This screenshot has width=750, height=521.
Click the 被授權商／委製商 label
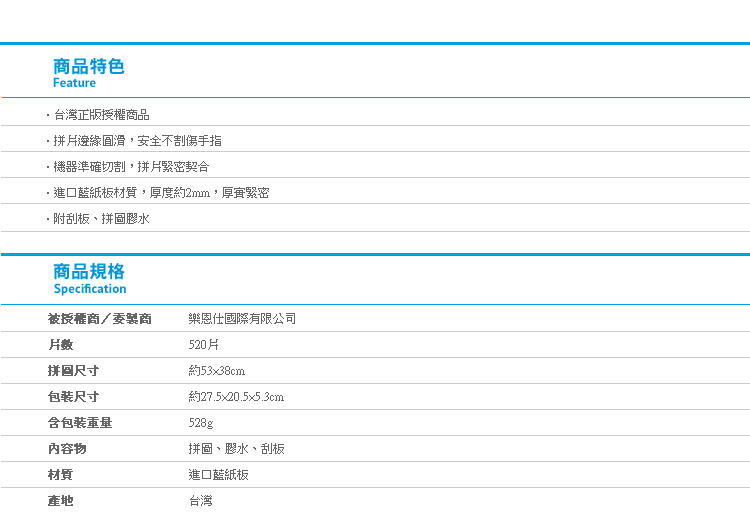[99, 319]
